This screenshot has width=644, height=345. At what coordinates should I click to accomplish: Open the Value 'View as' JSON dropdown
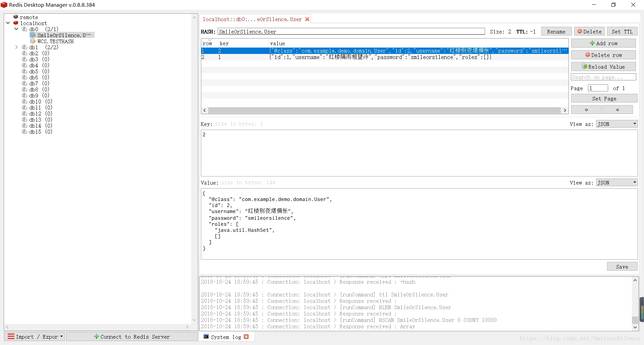pos(617,183)
